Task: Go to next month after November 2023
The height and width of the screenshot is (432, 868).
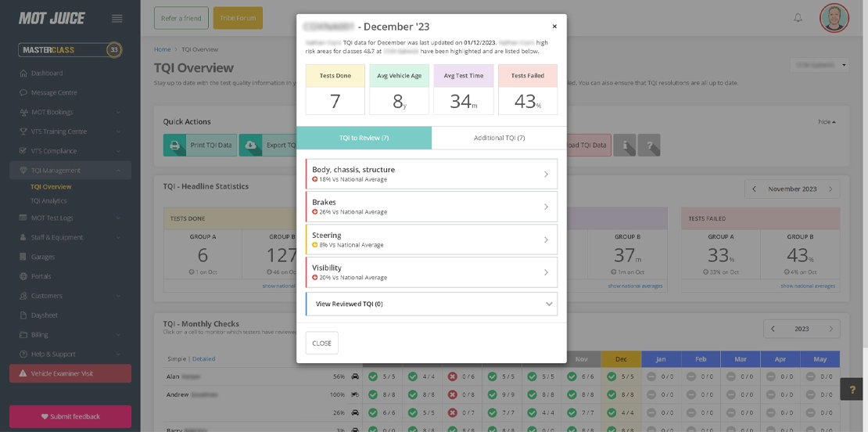Action: click(x=830, y=189)
